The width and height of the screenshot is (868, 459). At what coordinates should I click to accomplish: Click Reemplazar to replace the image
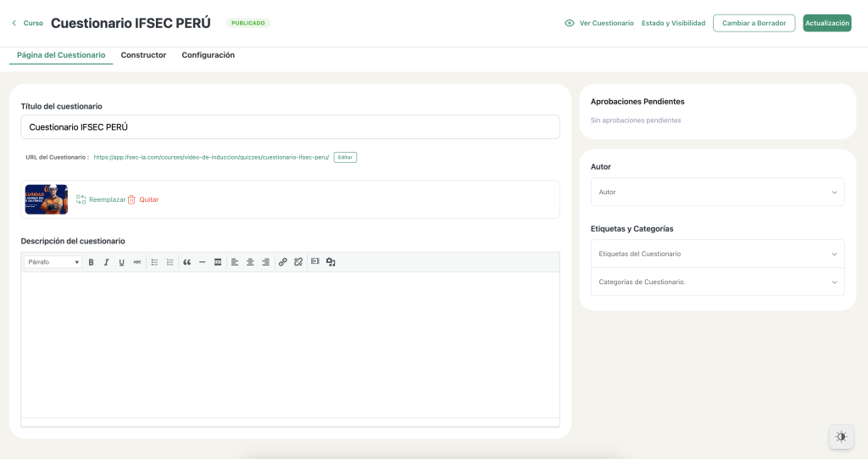point(108,199)
